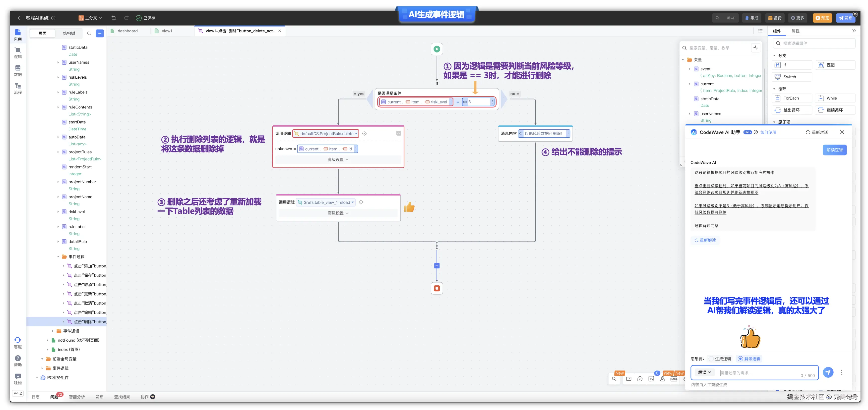
Task: Switch left panel to 结构树 view
Action: [x=69, y=33]
